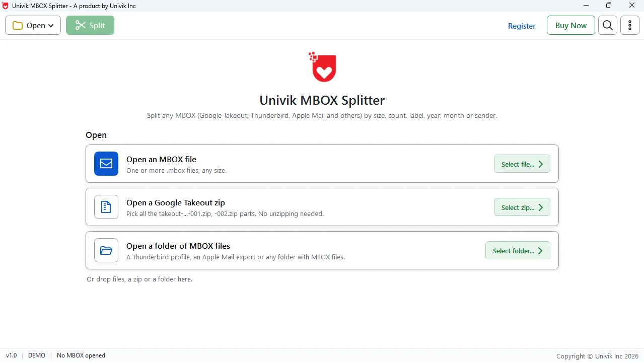Click the 'Or drop files, a zip or a folder here' text
This screenshot has height=362, width=644.
pyautogui.click(x=139, y=279)
